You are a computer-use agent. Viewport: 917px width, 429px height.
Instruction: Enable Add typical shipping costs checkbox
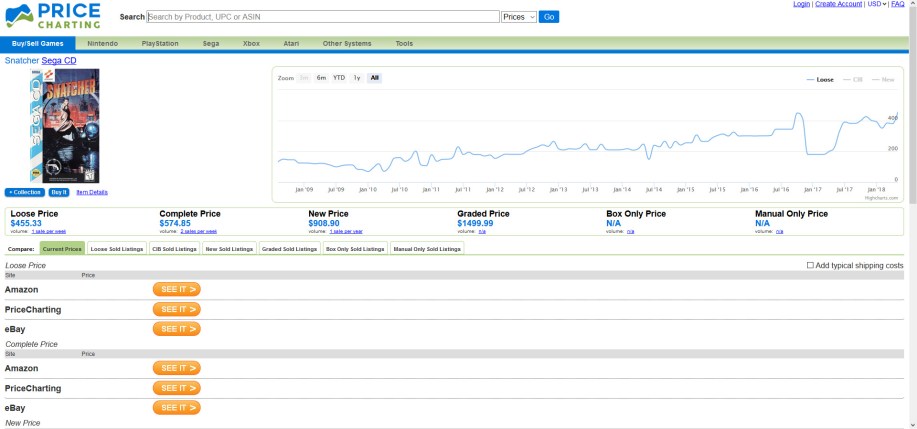tap(811, 265)
